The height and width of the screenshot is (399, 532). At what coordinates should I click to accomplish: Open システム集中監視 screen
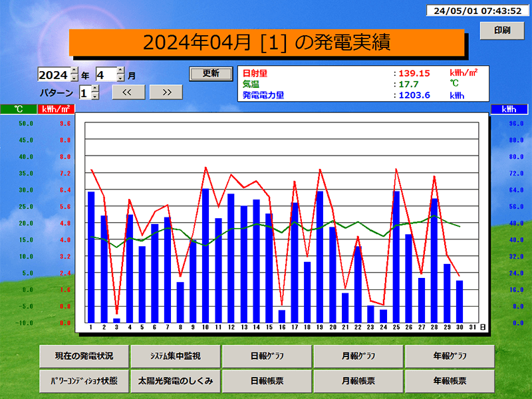[x=176, y=356]
